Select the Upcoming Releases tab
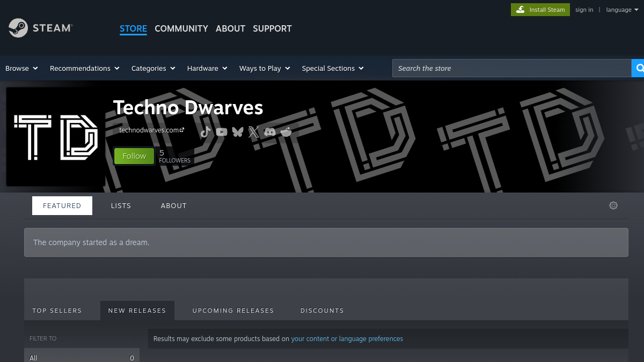This screenshot has width=644, height=362. click(233, 311)
